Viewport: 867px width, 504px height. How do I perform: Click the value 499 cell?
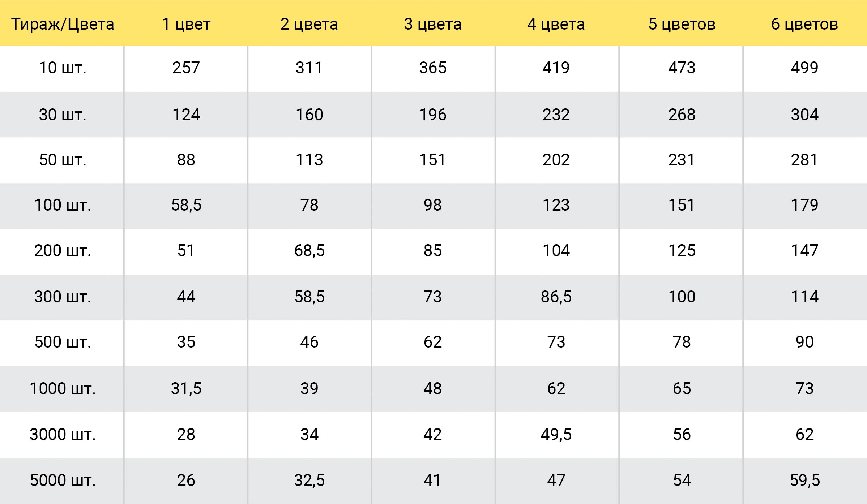(804, 68)
